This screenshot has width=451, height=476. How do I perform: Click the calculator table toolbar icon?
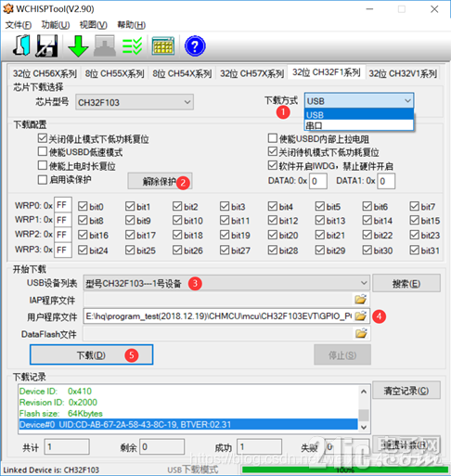tap(163, 46)
